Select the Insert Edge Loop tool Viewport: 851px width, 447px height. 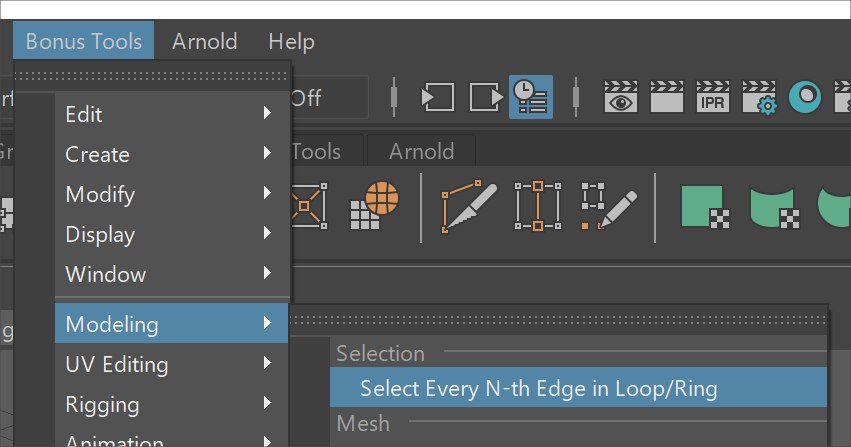538,206
